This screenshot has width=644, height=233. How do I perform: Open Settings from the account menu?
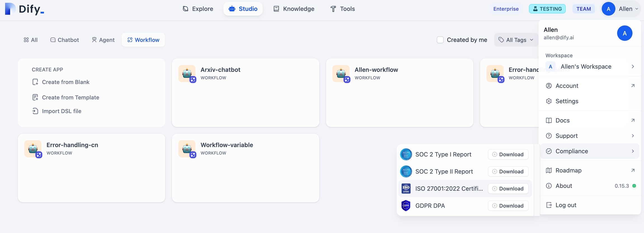point(567,101)
